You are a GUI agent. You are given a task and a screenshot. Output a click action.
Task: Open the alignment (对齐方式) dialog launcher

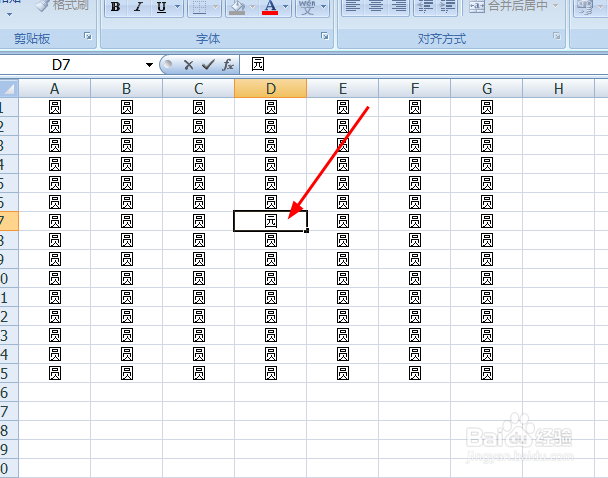(557, 36)
